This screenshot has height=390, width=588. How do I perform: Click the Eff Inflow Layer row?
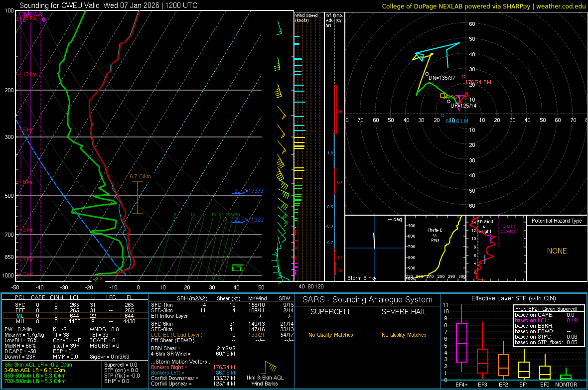pyautogui.click(x=222, y=316)
